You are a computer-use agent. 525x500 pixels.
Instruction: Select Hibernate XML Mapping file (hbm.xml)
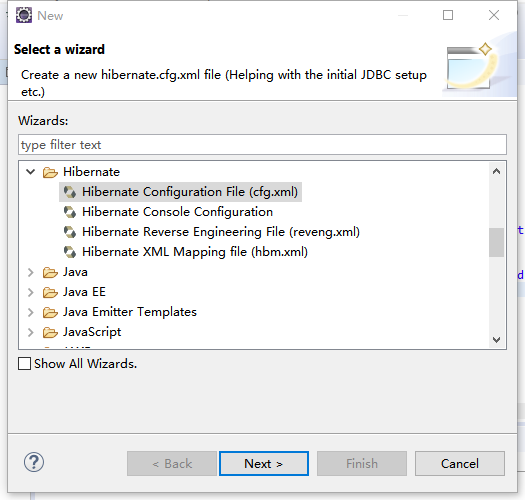(x=195, y=252)
